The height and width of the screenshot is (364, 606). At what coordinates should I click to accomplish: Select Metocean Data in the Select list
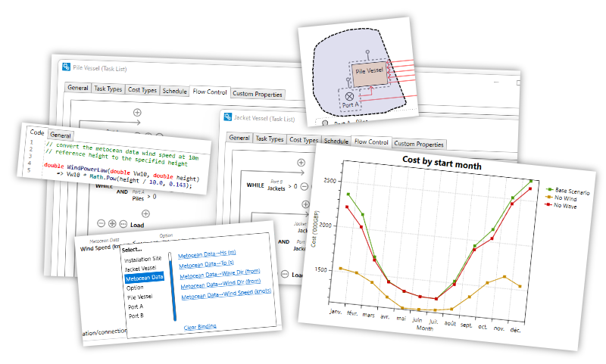coord(144,278)
